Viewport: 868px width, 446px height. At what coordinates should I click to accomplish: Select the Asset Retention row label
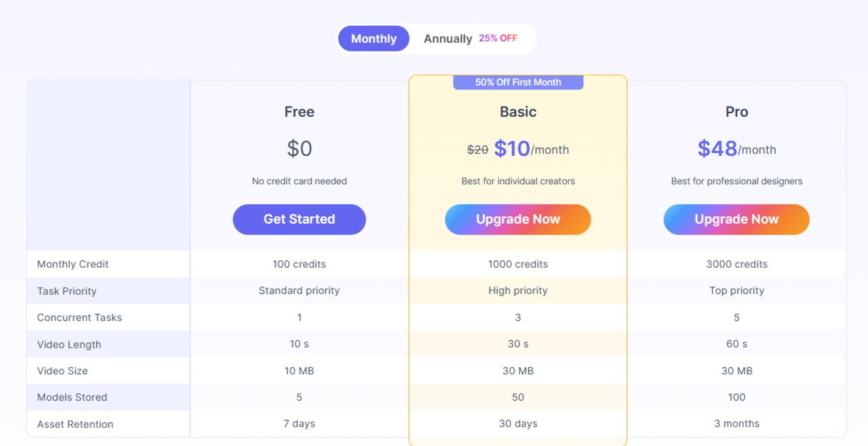click(75, 424)
